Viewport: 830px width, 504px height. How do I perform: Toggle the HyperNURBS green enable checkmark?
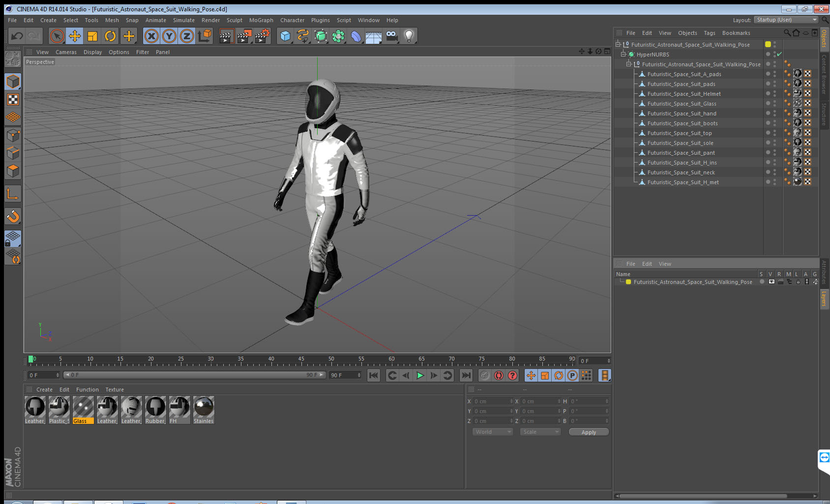click(779, 54)
